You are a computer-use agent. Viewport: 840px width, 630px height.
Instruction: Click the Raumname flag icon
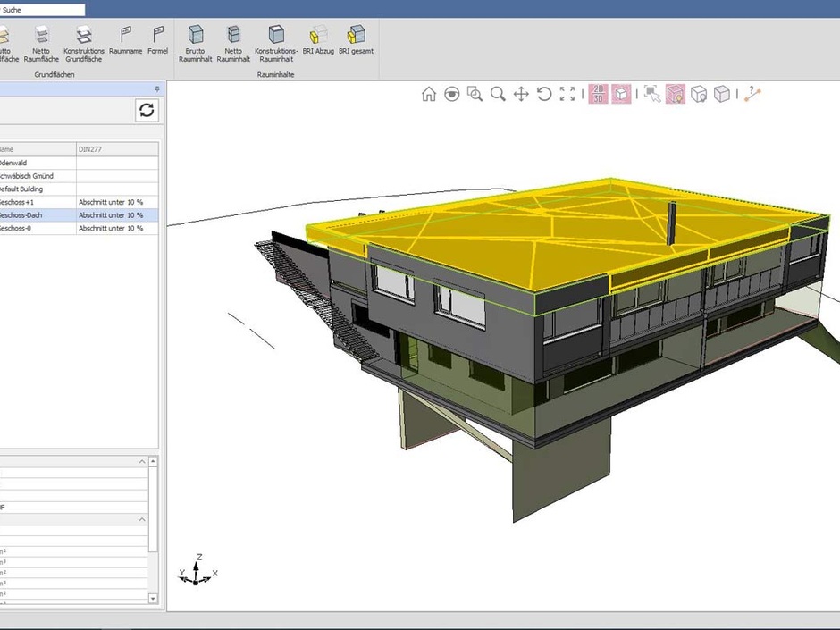tap(126, 36)
